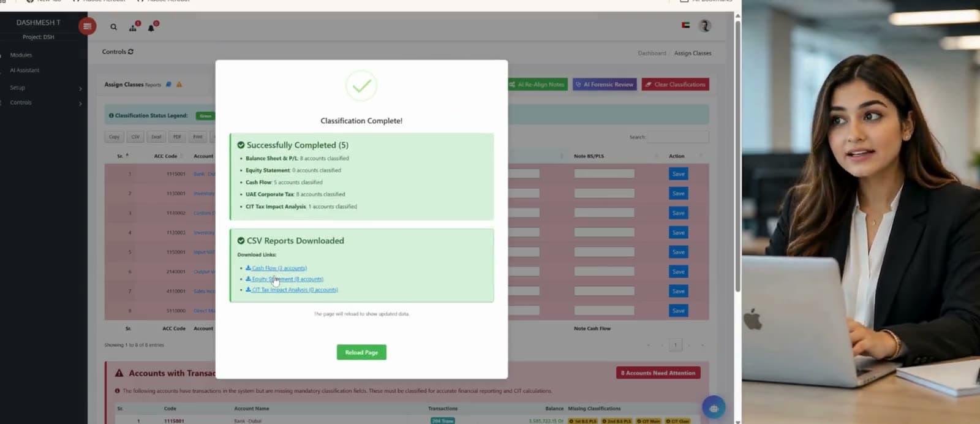Click the CSV export button

(x=135, y=137)
